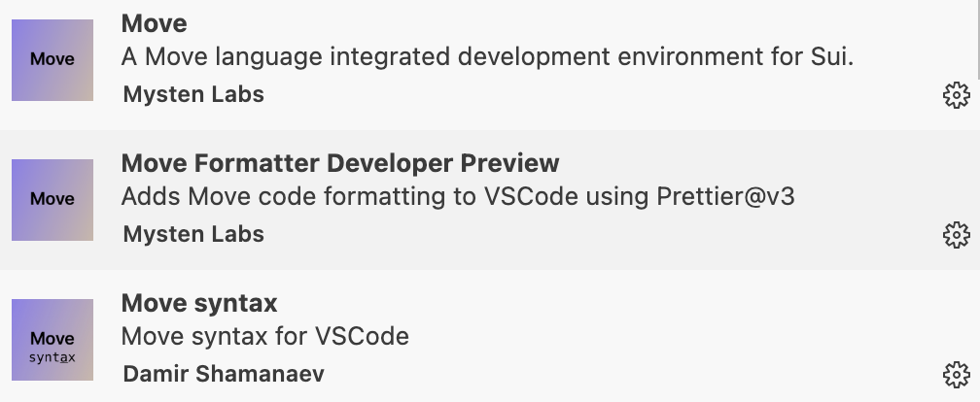This screenshot has width=980, height=402.
Task: Open the gear settings for Move syntax
Action: (957, 374)
